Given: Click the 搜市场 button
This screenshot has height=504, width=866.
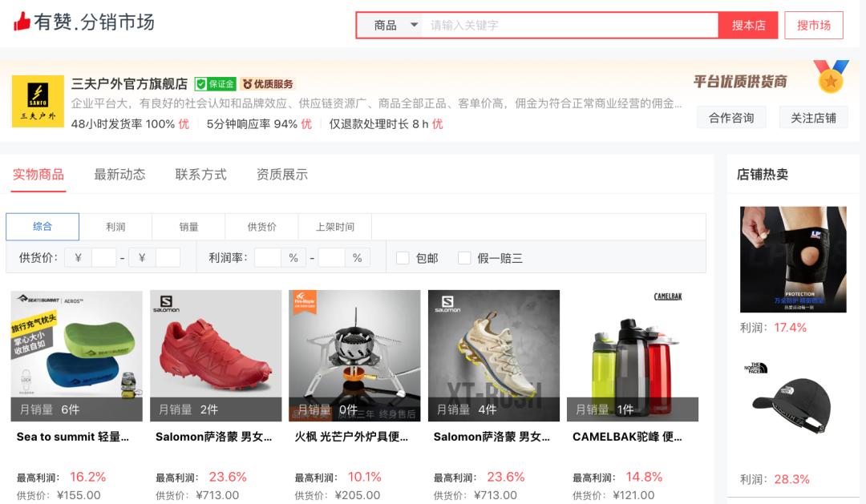Looking at the screenshot, I should (x=813, y=25).
